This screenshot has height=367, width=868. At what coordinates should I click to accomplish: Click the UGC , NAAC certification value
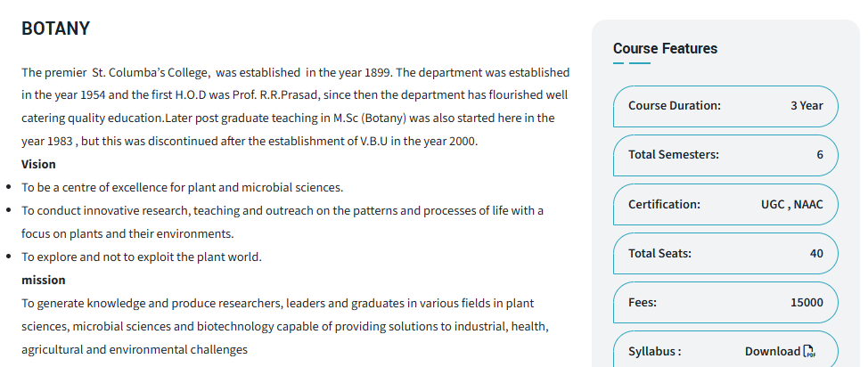tap(786, 204)
